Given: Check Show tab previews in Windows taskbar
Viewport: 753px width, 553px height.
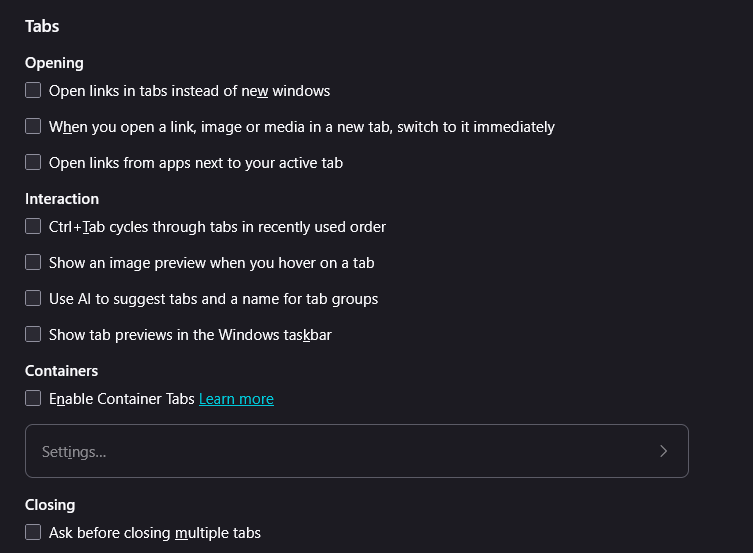Looking at the screenshot, I should point(33,335).
